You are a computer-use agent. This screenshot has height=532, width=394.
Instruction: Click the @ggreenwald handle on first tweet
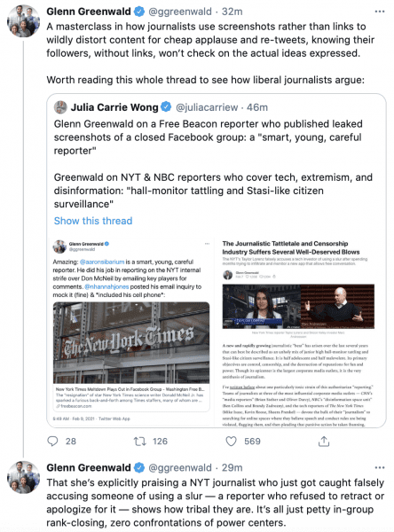tap(180, 12)
